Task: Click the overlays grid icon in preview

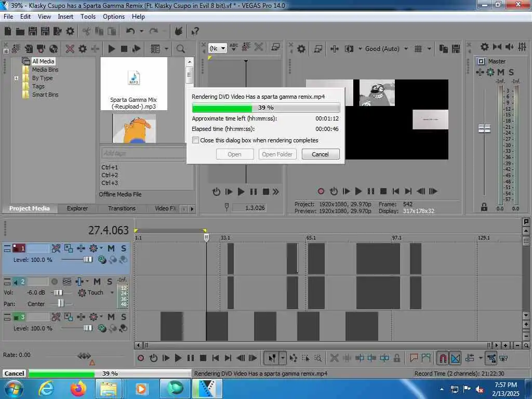Action: [418, 49]
